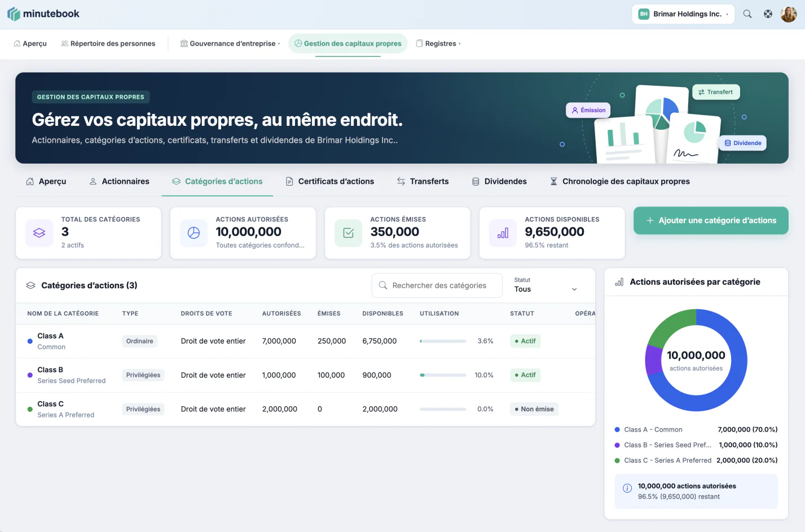The image size is (805, 532).
Task: Open the Statut filter dropdown
Action: [546, 285]
